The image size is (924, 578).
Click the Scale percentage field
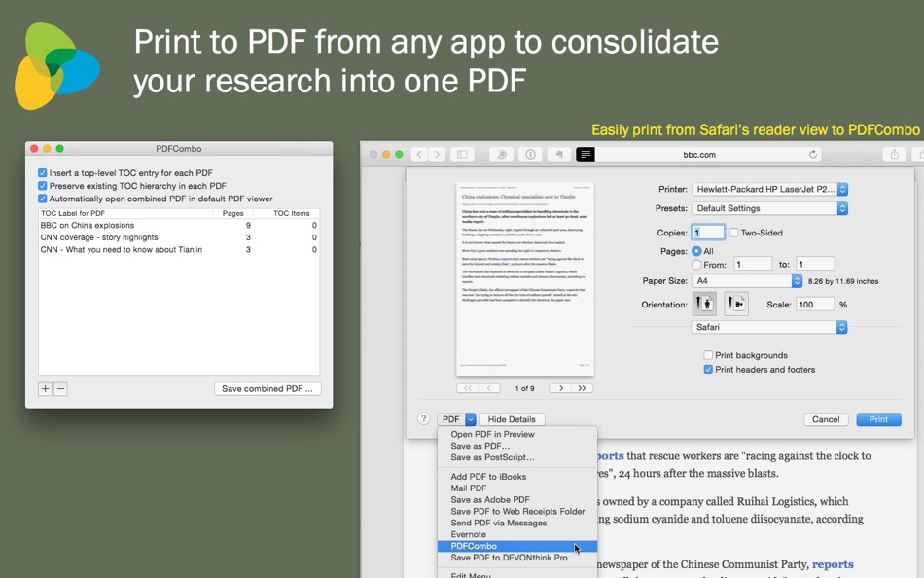[815, 305]
